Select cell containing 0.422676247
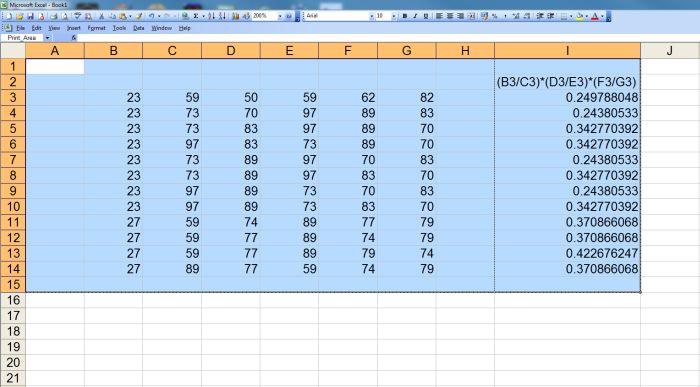Image resolution: width=700 pixels, height=387 pixels. pos(567,253)
